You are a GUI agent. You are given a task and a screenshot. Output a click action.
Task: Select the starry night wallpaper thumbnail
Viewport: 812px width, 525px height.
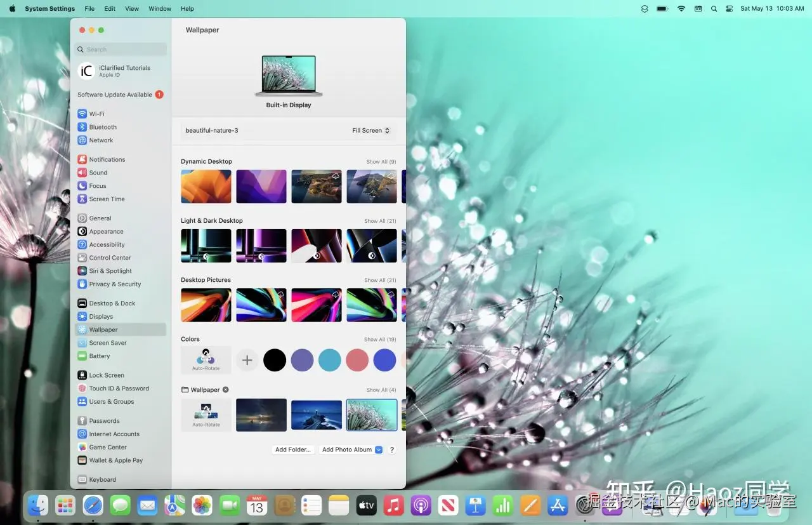pos(261,415)
